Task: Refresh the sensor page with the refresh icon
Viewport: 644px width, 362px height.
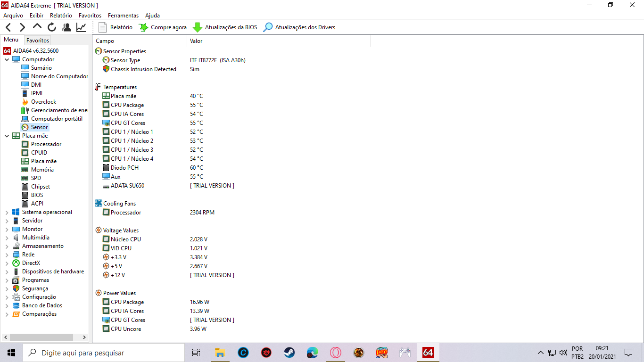Action: 52,27
